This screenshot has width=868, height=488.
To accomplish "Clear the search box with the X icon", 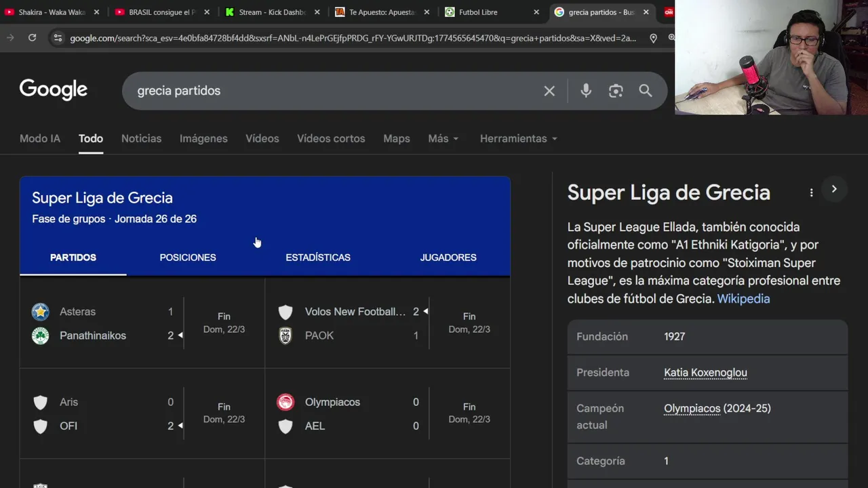I will coord(549,91).
